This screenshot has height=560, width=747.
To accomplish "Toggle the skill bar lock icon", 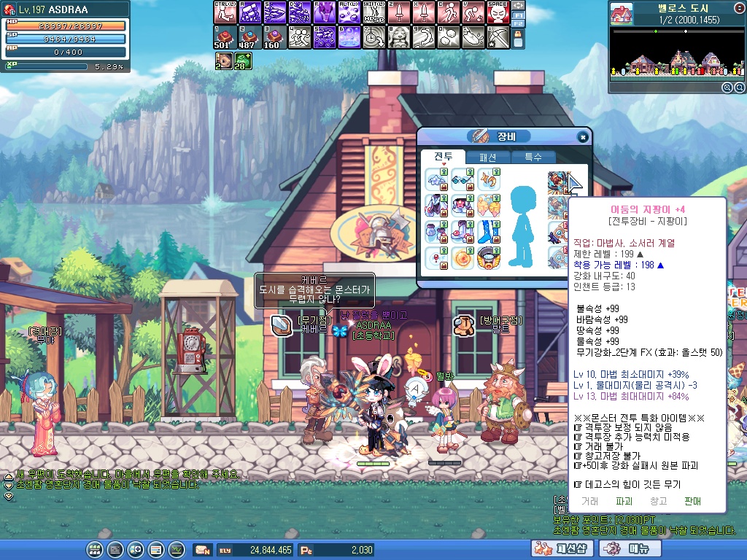I will (x=518, y=34).
